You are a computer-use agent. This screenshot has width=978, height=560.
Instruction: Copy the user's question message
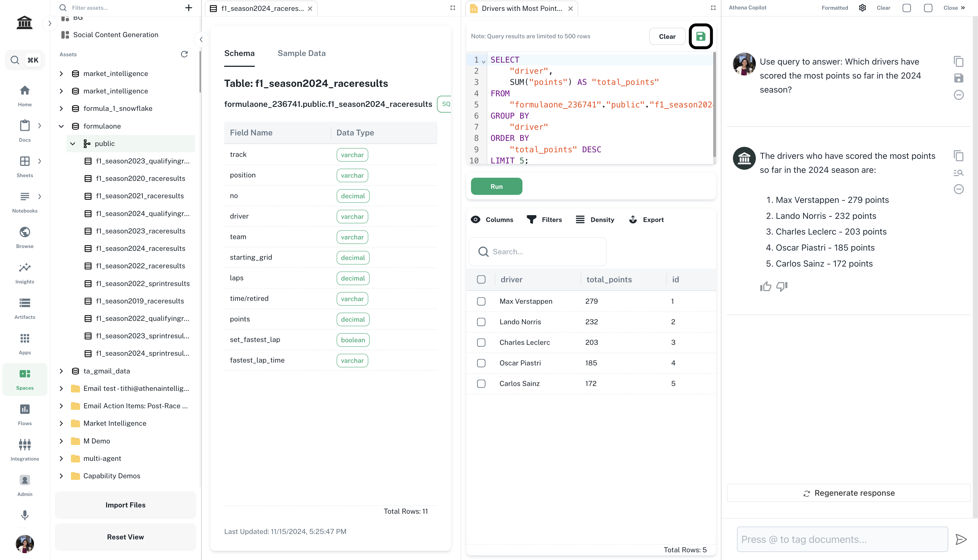click(958, 61)
